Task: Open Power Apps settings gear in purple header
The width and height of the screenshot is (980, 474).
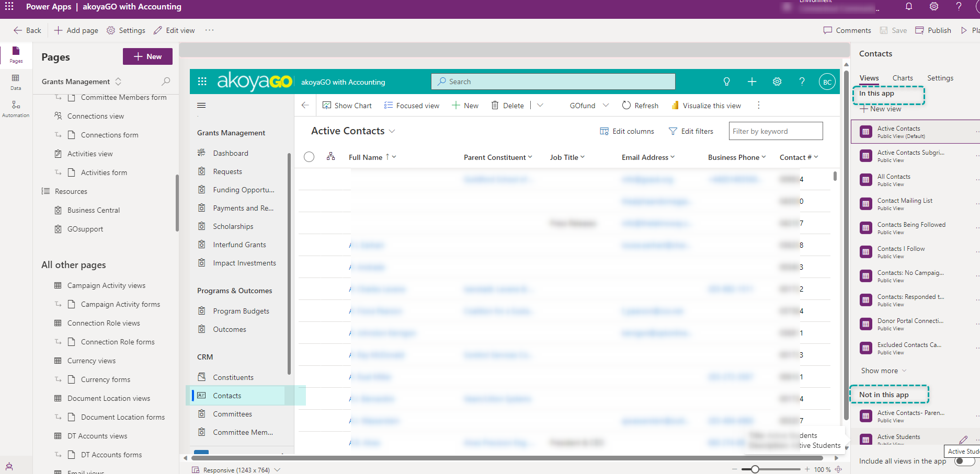Action: pyautogui.click(x=934, y=7)
